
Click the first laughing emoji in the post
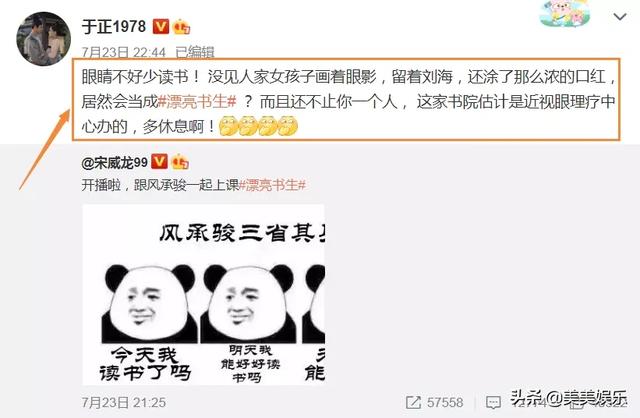pos(229,126)
